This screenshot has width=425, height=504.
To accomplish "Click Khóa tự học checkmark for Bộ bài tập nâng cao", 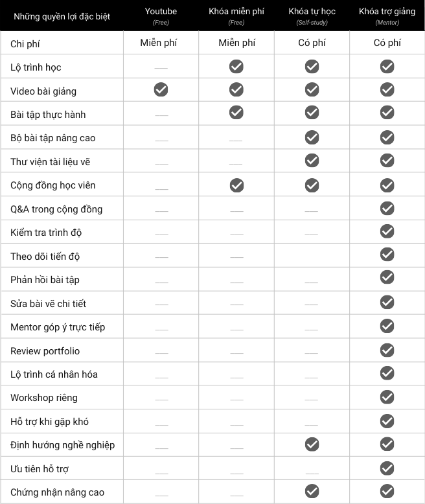I will coord(312,137).
